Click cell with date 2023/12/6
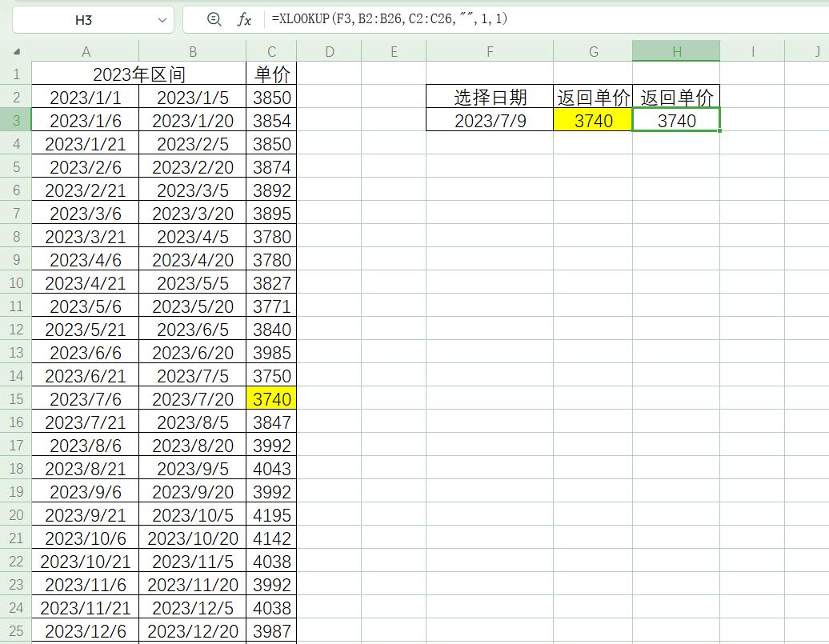 [86, 630]
